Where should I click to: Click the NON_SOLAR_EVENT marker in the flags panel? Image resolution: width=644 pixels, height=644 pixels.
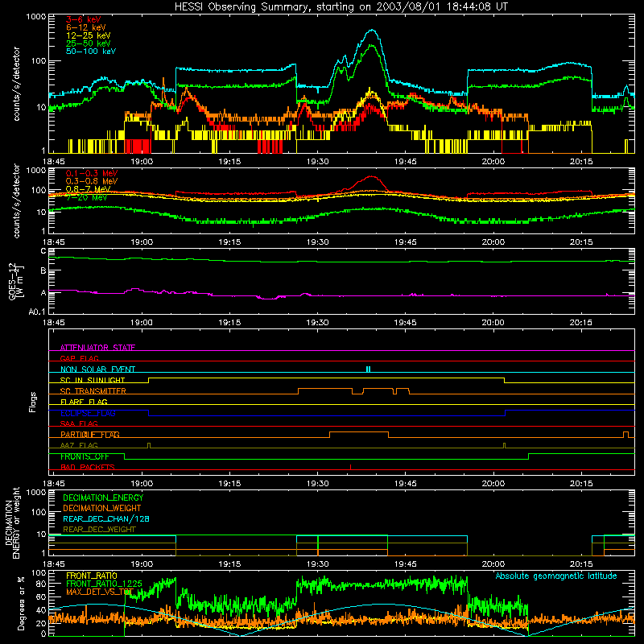[x=369, y=369]
